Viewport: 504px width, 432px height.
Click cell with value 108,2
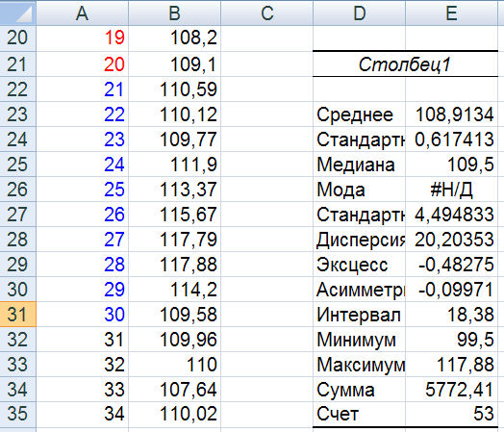click(174, 38)
